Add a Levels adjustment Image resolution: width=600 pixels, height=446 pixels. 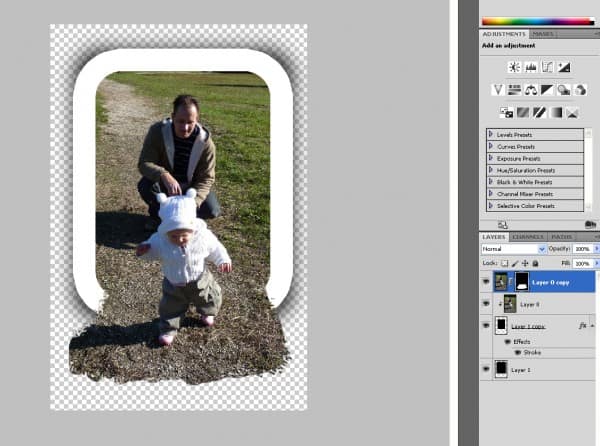coord(531,67)
